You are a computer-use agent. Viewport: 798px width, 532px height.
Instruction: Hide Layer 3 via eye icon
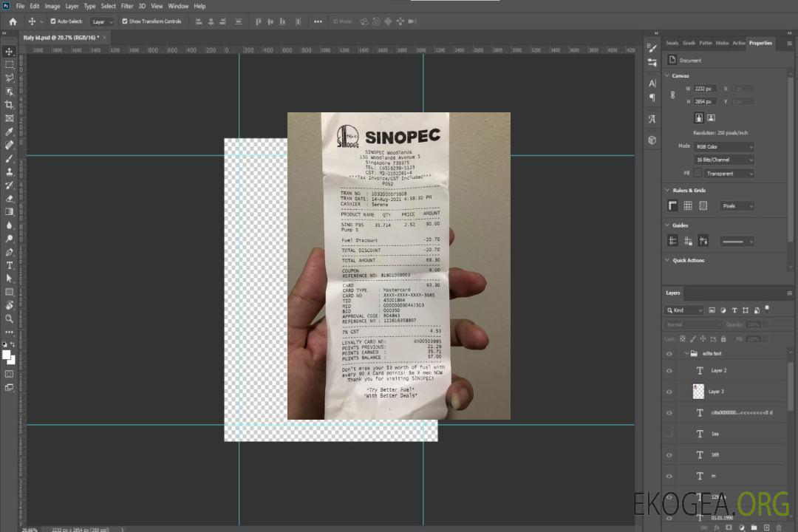point(669,392)
